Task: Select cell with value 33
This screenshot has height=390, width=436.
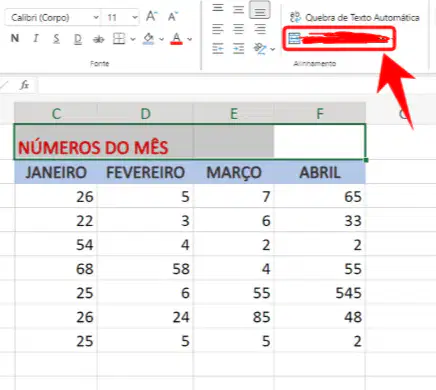Action: [320, 220]
